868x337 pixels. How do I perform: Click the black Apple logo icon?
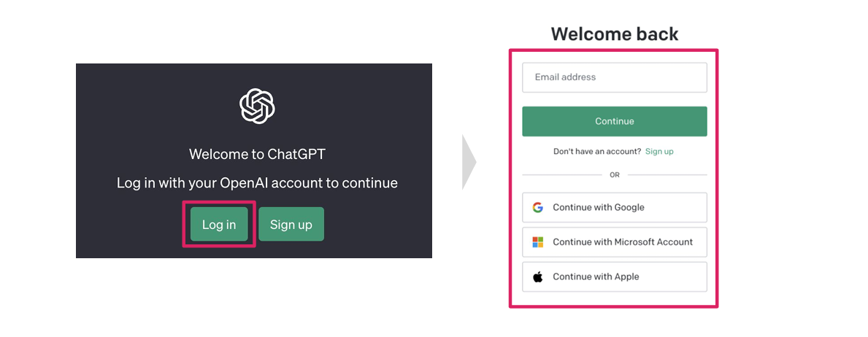tap(538, 277)
